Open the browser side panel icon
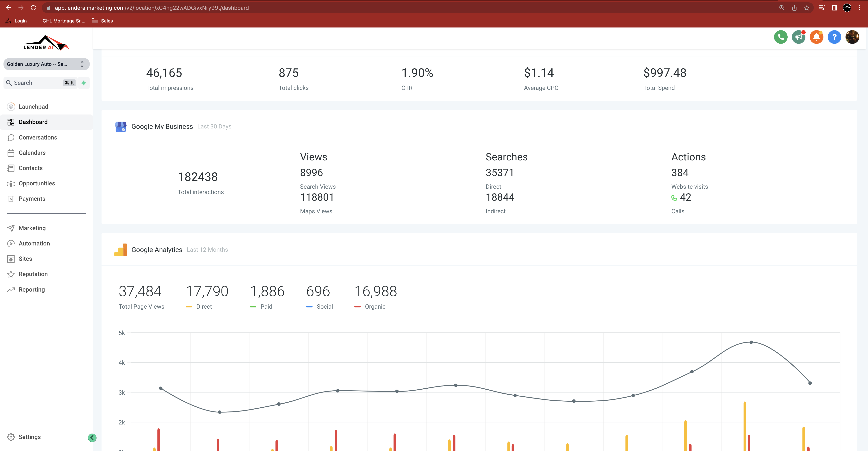Viewport: 868px width, 451px height. [x=835, y=8]
